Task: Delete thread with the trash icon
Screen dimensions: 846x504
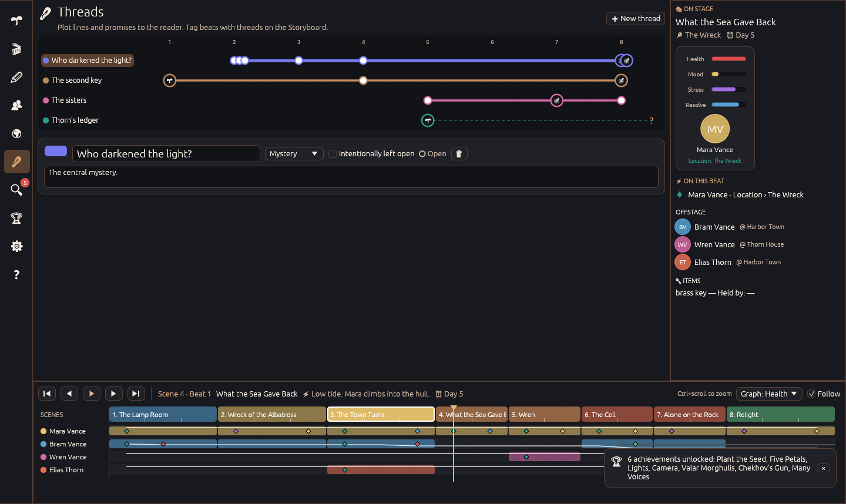Action: [459, 154]
